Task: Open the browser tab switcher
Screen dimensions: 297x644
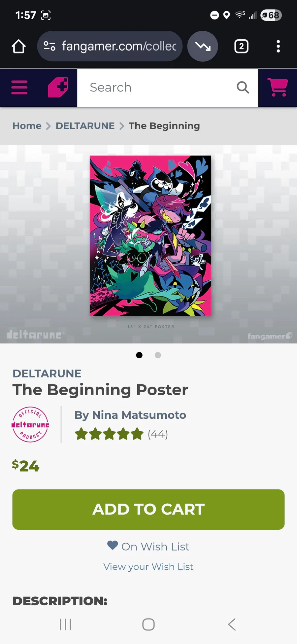Action: click(241, 46)
